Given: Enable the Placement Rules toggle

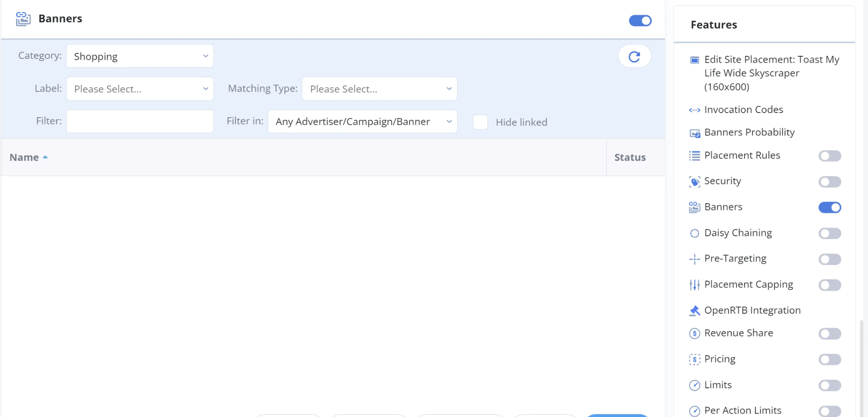Looking at the screenshot, I should click(x=830, y=156).
